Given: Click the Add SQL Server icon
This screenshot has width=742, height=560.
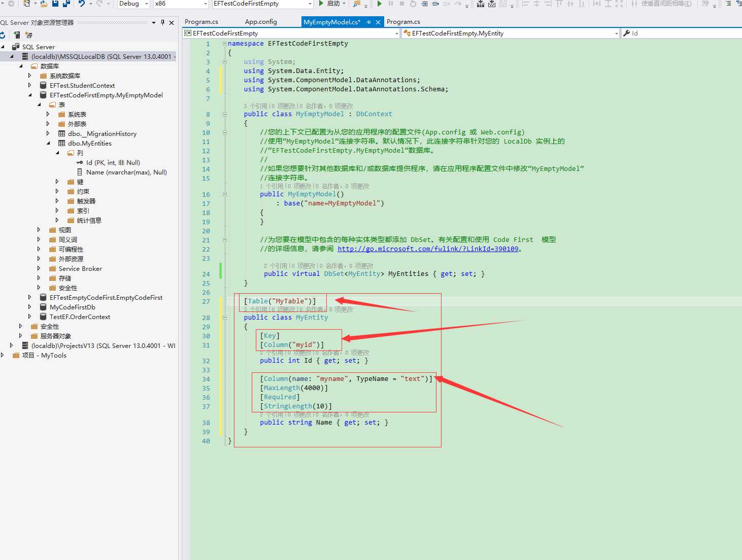Looking at the screenshot, I should pos(17,35).
